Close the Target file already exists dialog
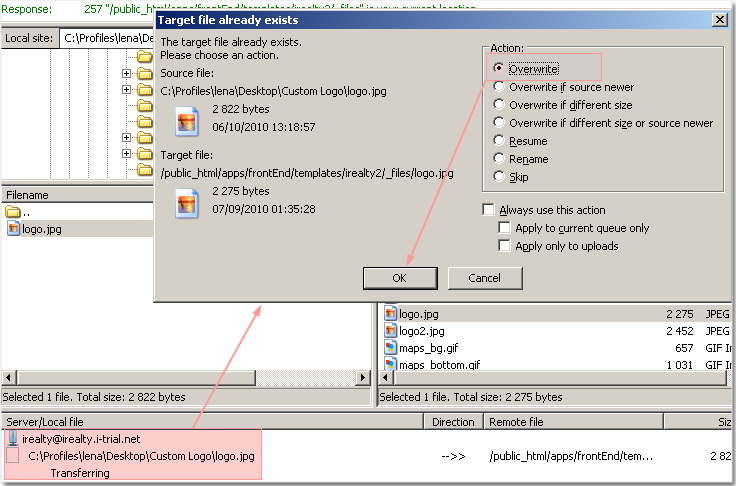Viewport: 736px width, 486px height. coord(720,20)
